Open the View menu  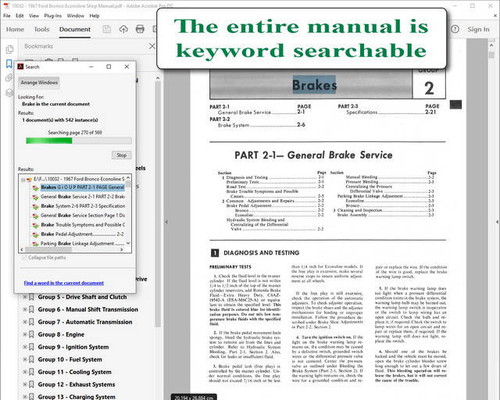click(x=34, y=16)
